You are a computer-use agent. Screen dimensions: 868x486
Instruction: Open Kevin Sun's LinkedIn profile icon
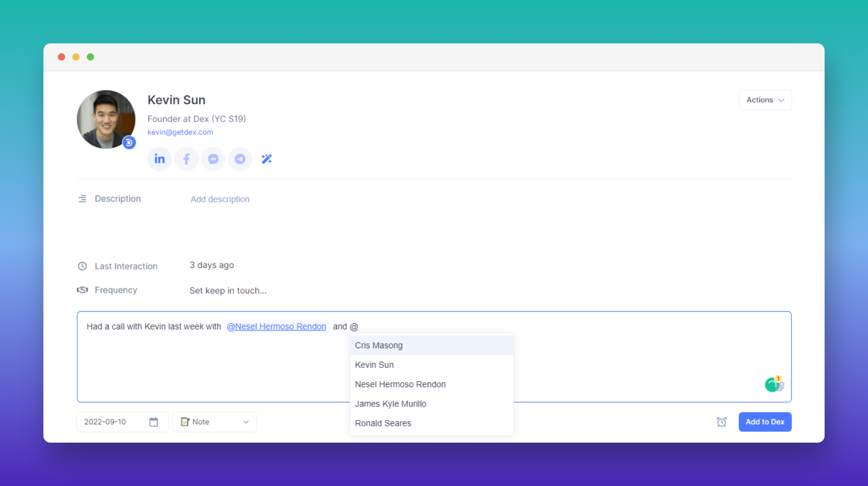(x=160, y=159)
